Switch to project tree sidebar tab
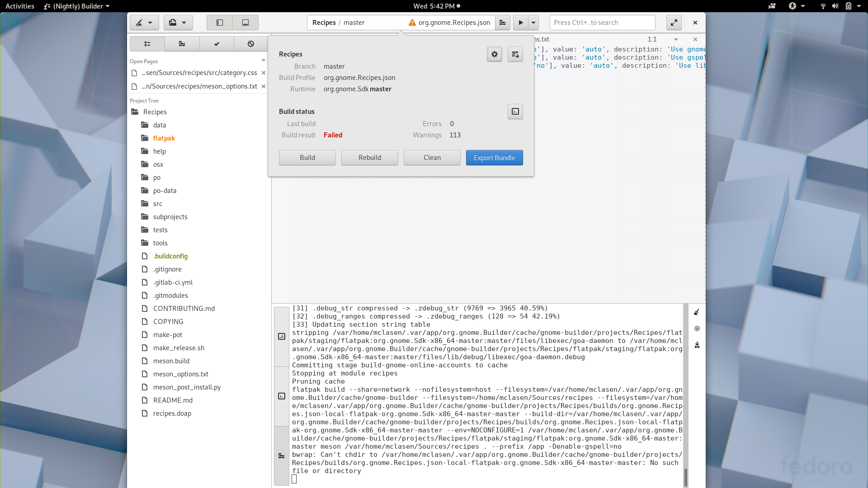 pyautogui.click(x=147, y=44)
